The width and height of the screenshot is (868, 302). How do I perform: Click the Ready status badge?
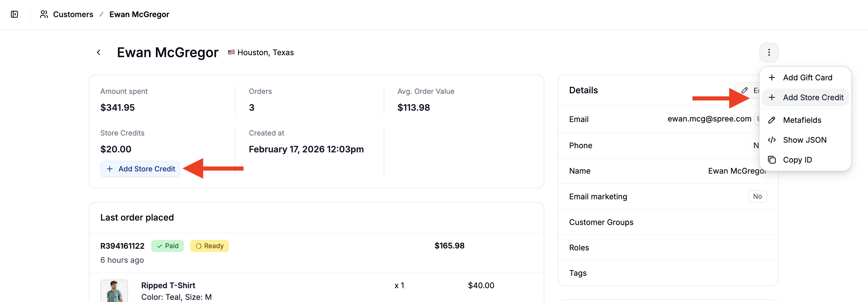pyautogui.click(x=209, y=246)
